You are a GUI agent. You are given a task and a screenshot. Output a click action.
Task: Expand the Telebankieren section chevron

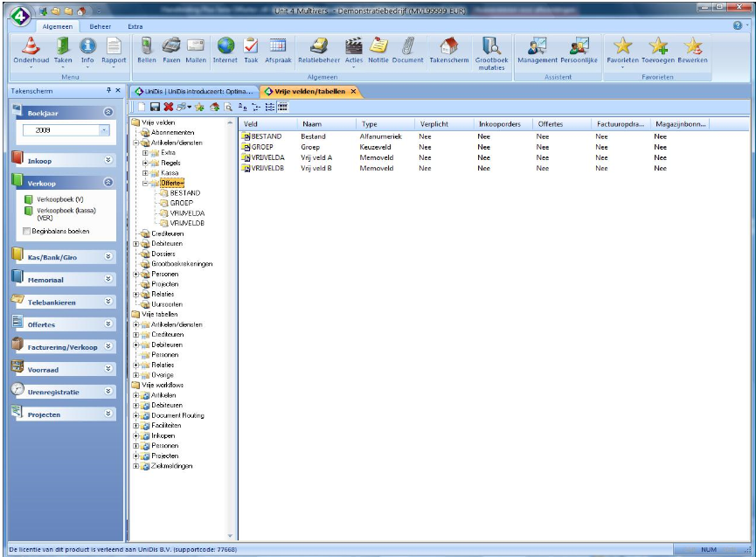coord(108,302)
